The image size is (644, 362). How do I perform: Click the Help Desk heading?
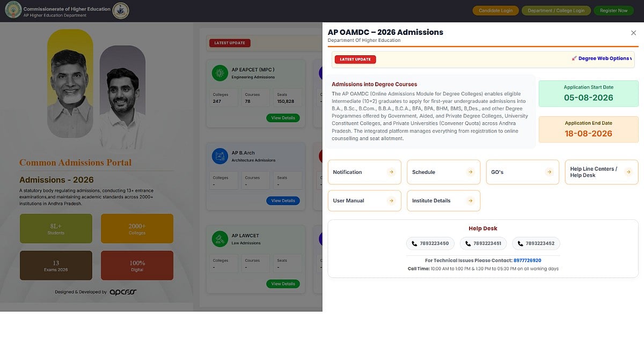(x=483, y=228)
